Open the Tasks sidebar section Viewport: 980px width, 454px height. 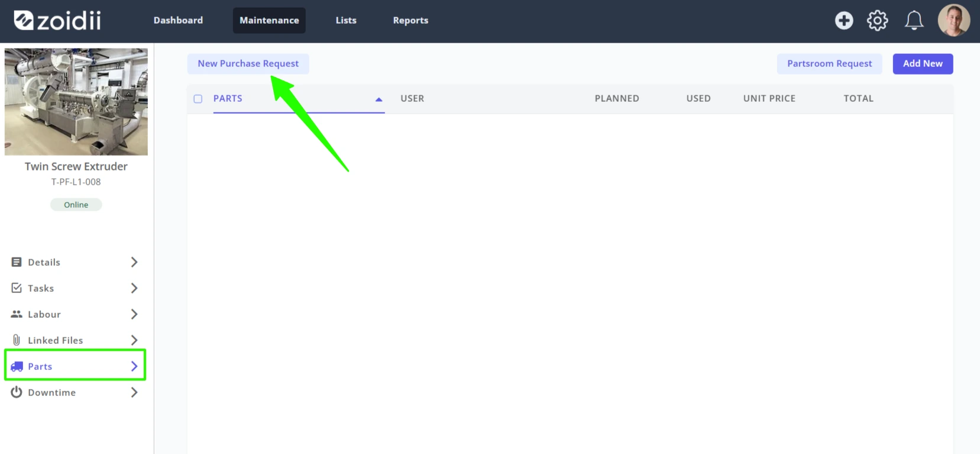pos(75,288)
